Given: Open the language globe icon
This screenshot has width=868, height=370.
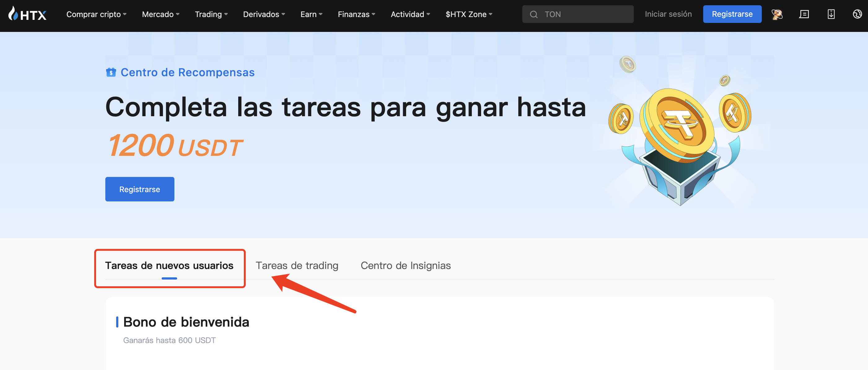Looking at the screenshot, I should tap(857, 14).
